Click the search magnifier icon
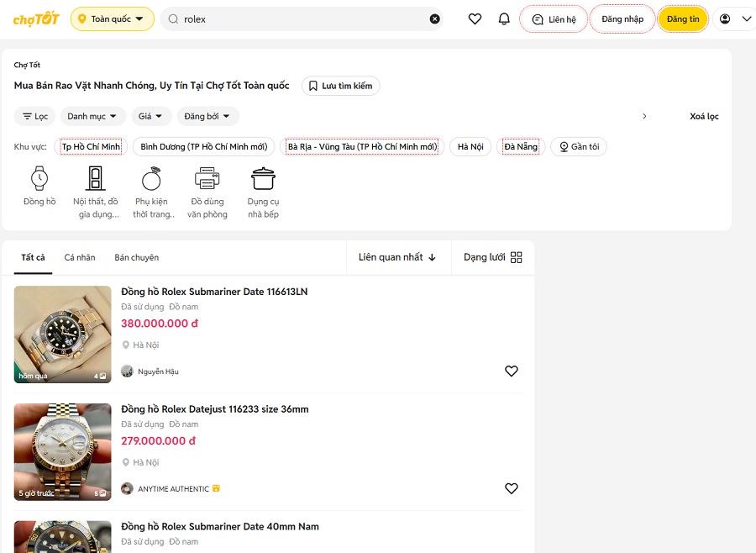Image resolution: width=756 pixels, height=553 pixels. click(173, 18)
